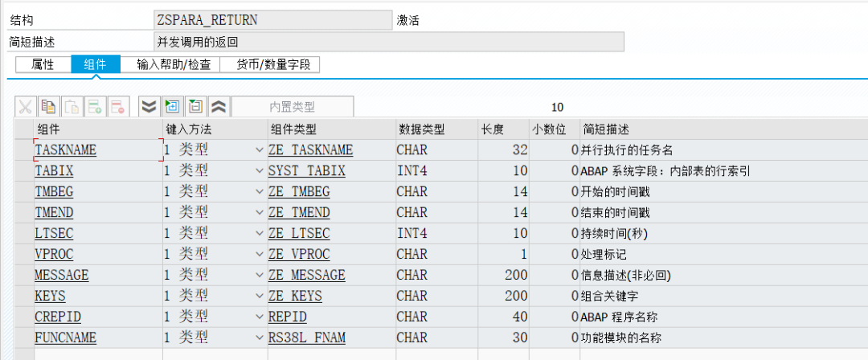
Task: Open the typing method dropdown for TMBEG
Action: [259, 191]
